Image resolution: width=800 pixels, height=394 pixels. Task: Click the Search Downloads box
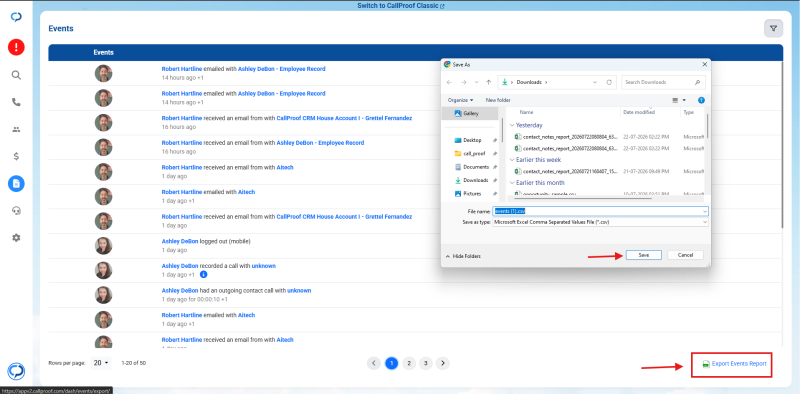pos(663,82)
